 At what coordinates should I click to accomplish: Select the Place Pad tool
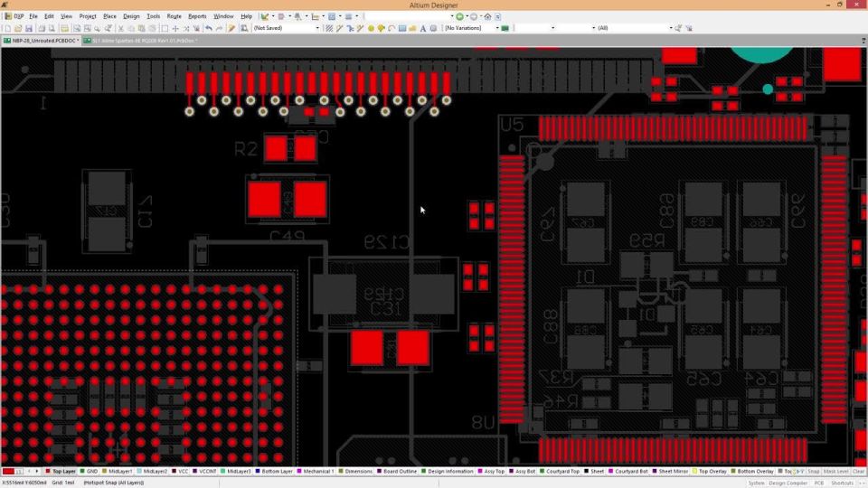(x=372, y=28)
